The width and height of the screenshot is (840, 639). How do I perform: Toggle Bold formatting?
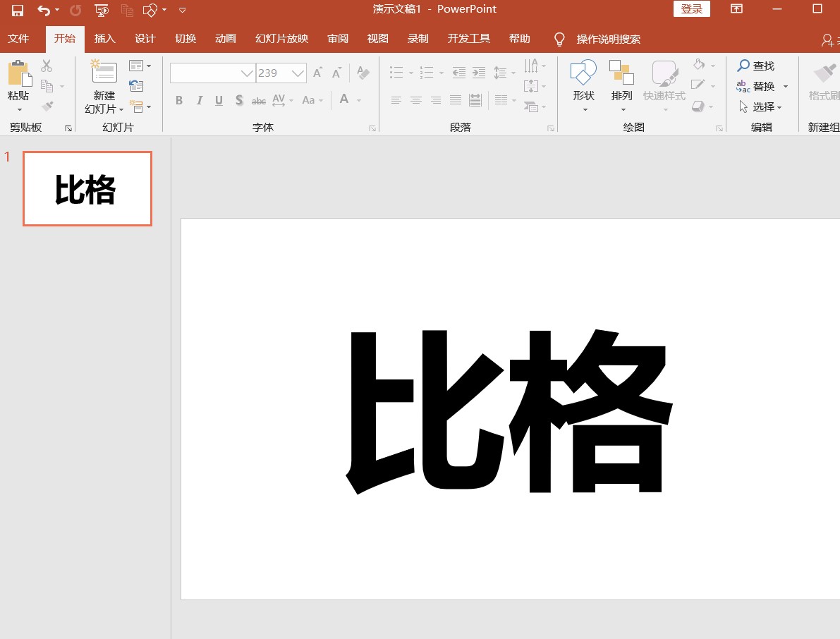click(x=179, y=101)
